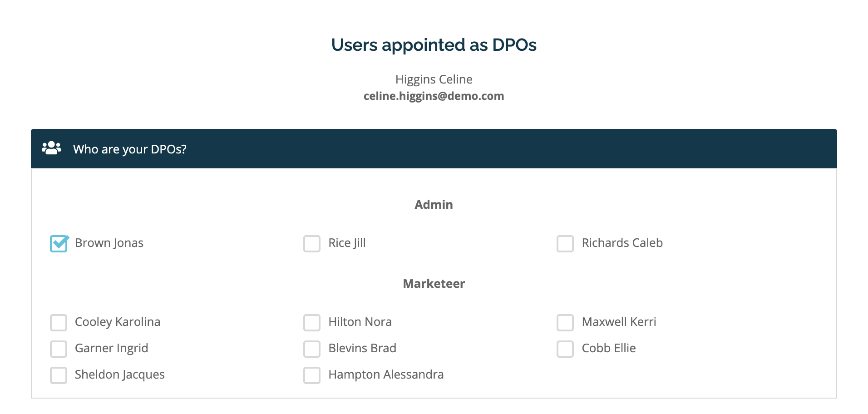The height and width of the screenshot is (414, 868).
Task: Tick the Cooley Karolina checkbox
Action: [59, 323]
